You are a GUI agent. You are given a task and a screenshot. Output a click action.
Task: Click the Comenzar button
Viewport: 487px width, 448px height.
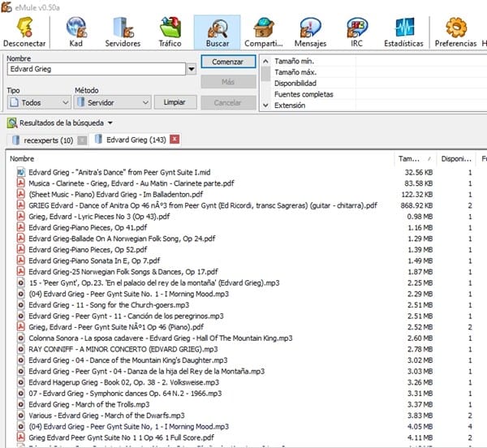click(228, 62)
